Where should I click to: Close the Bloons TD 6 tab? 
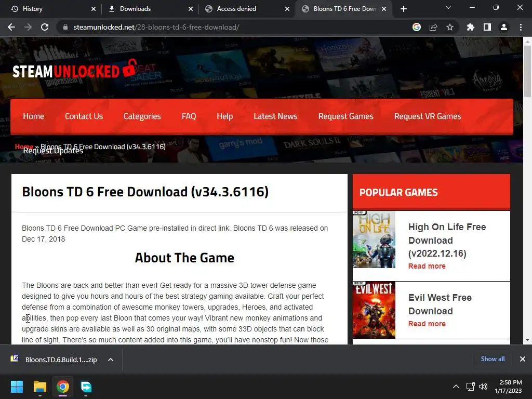click(384, 9)
